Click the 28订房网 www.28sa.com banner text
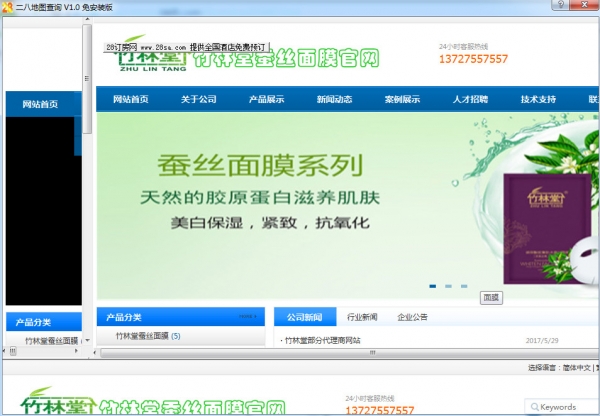The image size is (600, 416). [186, 47]
